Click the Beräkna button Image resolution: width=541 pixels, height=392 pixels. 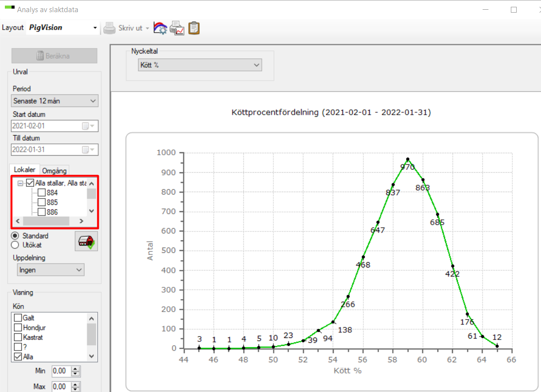(54, 56)
